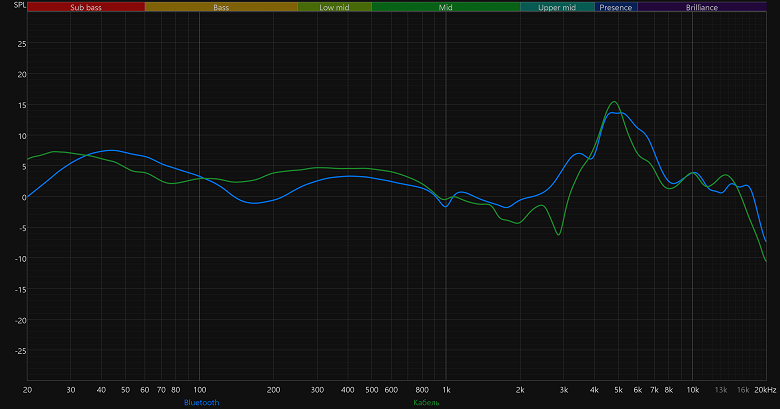Click the SPL axis label
780x409 pixels.
[x=19, y=5]
